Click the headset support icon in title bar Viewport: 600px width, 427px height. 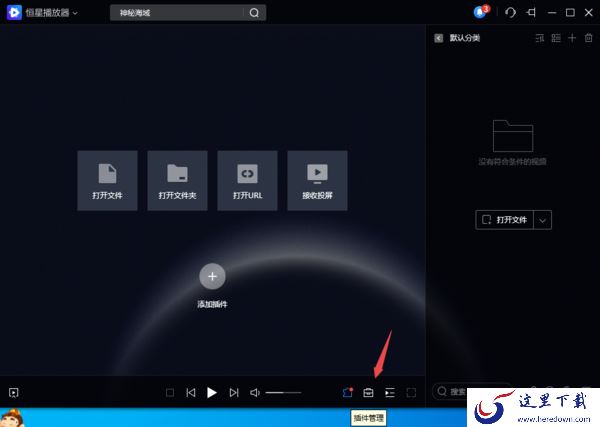pyautogui.click(x=510, y=13)
